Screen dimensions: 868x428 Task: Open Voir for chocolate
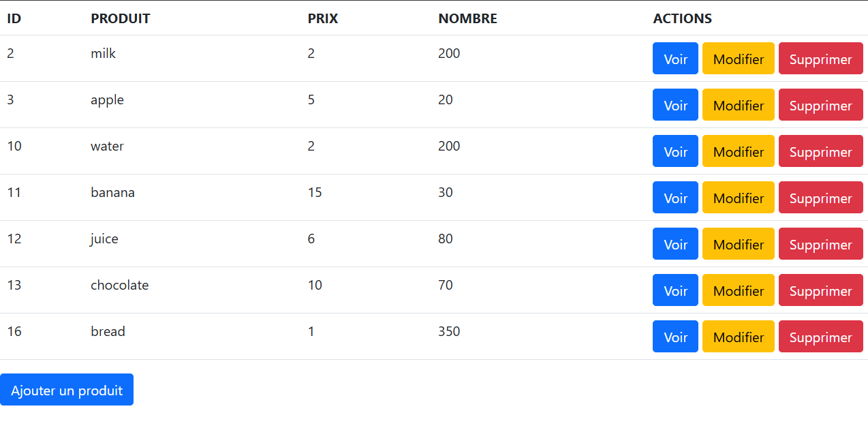pyautogui.click(x=675, y=290)
